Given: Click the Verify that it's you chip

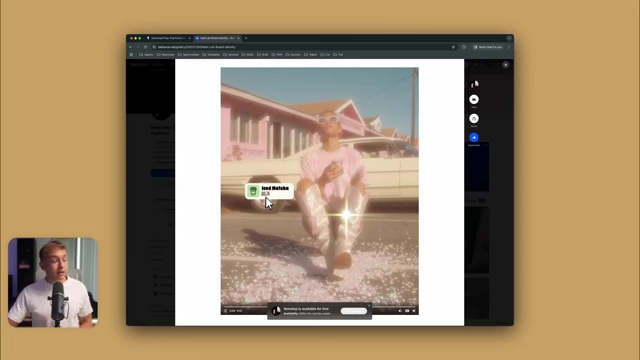Looking at the screenshot, I should click(x=488, y=47).
